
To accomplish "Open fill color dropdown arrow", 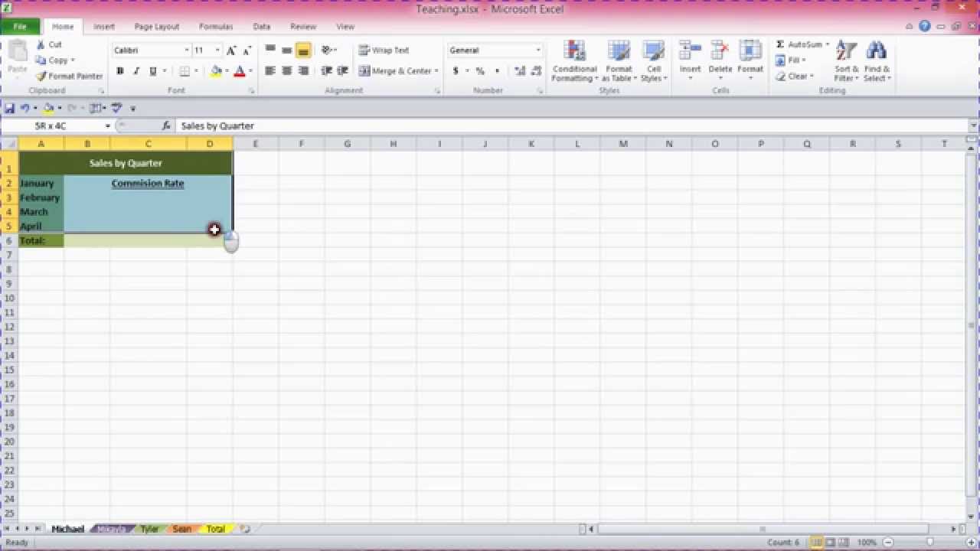I will click(x=227, y=71).
